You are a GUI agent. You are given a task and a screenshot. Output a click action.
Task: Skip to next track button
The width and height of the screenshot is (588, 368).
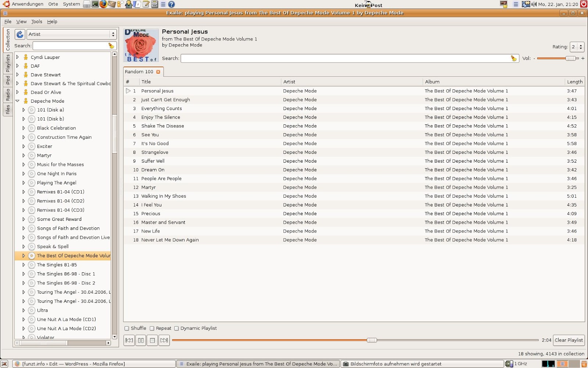(x=164, y=340)
